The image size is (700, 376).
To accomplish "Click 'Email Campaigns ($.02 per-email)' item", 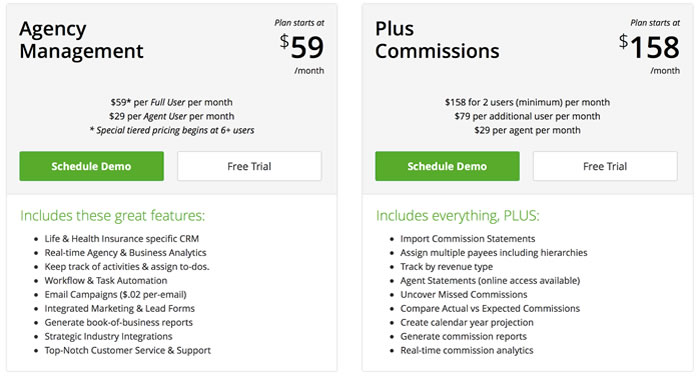I will pos(115,295).
